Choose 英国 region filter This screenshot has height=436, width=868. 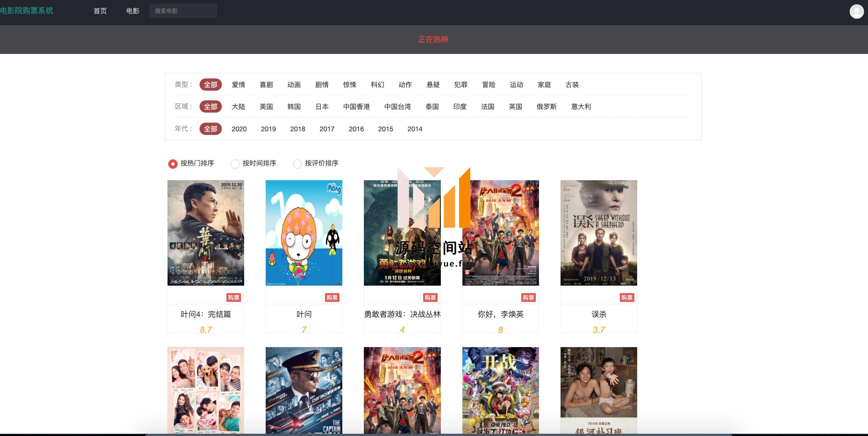[515, 106]
